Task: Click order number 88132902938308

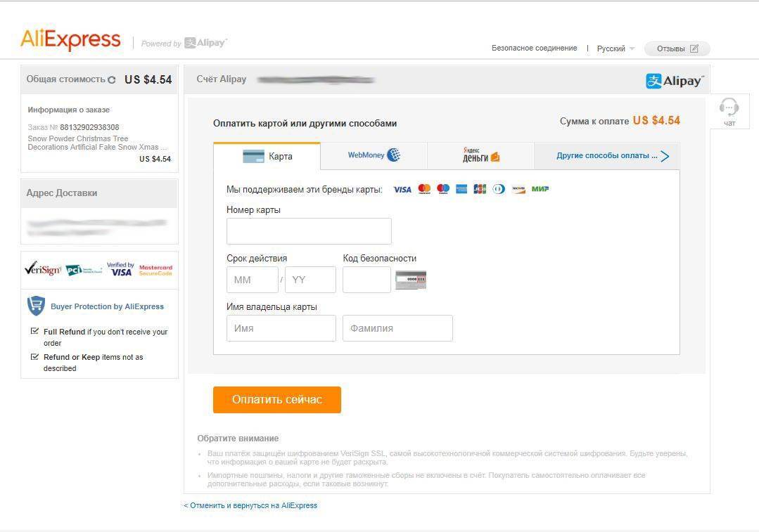Action: click(89, 127)
